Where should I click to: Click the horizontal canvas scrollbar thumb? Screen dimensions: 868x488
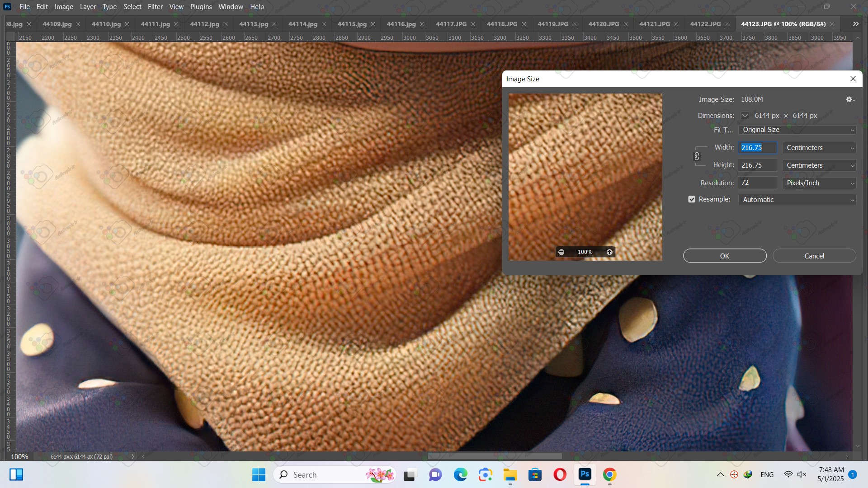click(495, 456)
